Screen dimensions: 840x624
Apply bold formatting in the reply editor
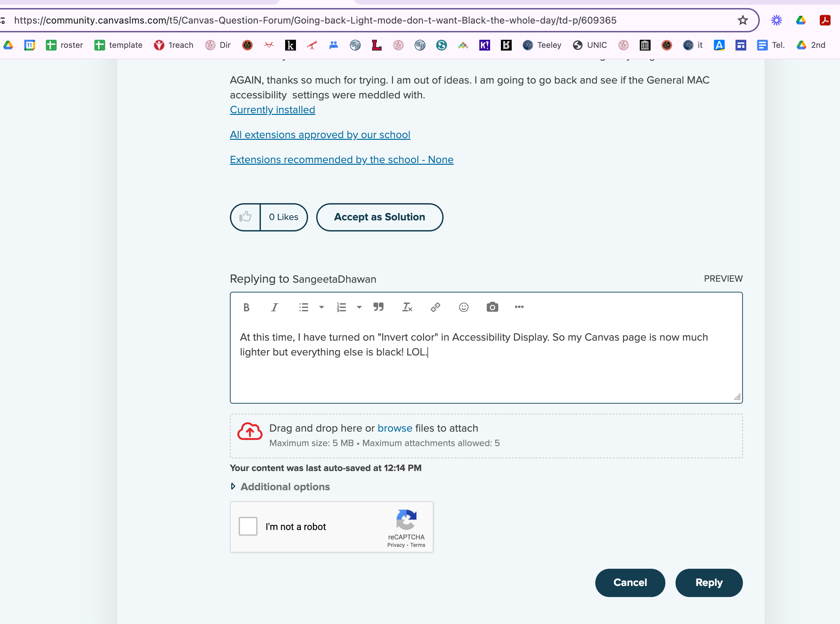click(246, 307)
